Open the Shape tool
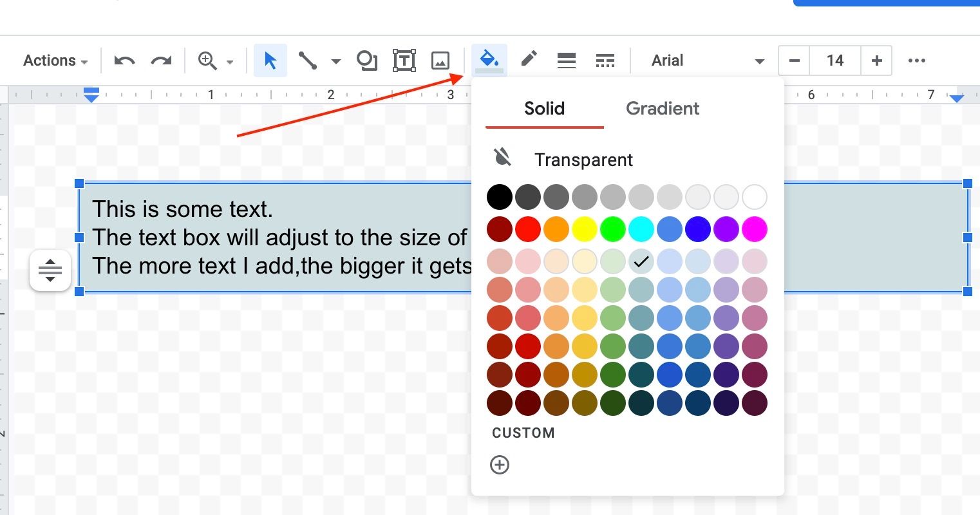This screenshot has width=980, height=515. 367,60
